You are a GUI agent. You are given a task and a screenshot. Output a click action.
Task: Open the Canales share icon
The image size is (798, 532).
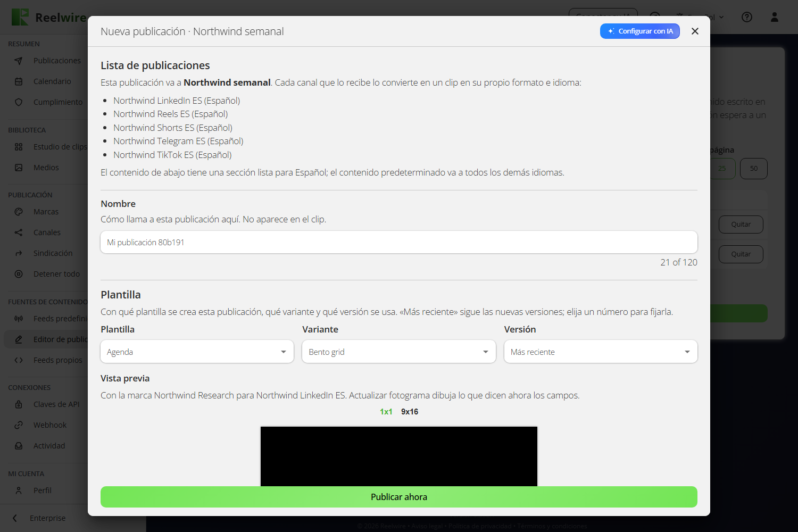19,232
